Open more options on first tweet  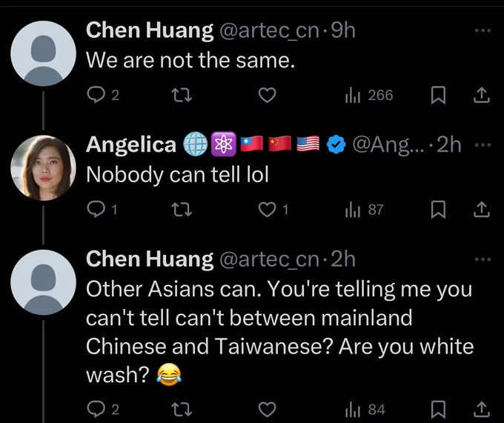tap(483, 30)
